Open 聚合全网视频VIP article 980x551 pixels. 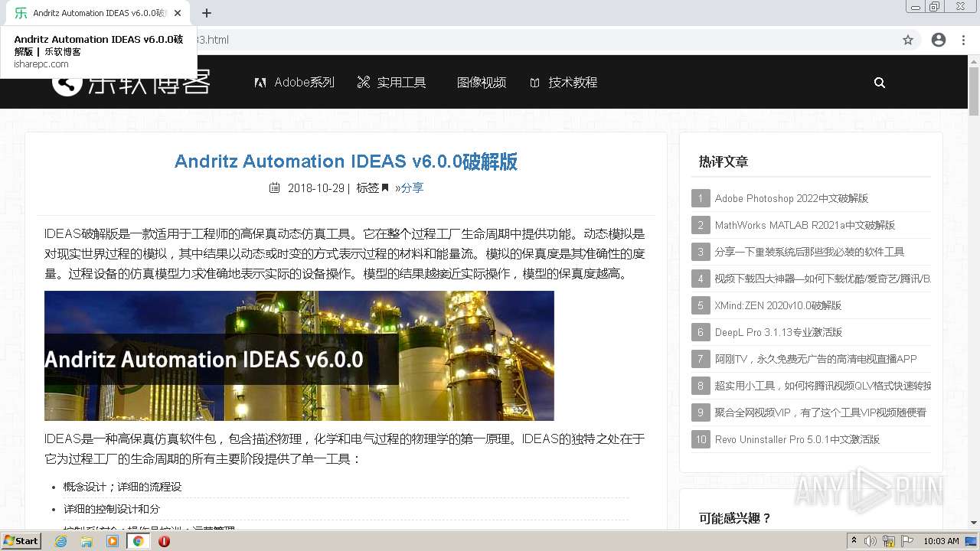[821, 412]
